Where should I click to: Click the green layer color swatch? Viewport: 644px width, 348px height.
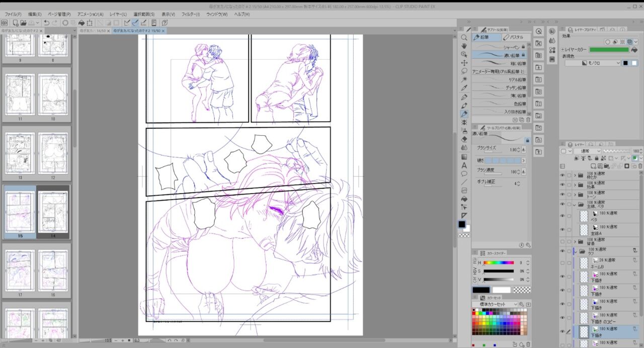pyautogui.click(x=609, y=50)
